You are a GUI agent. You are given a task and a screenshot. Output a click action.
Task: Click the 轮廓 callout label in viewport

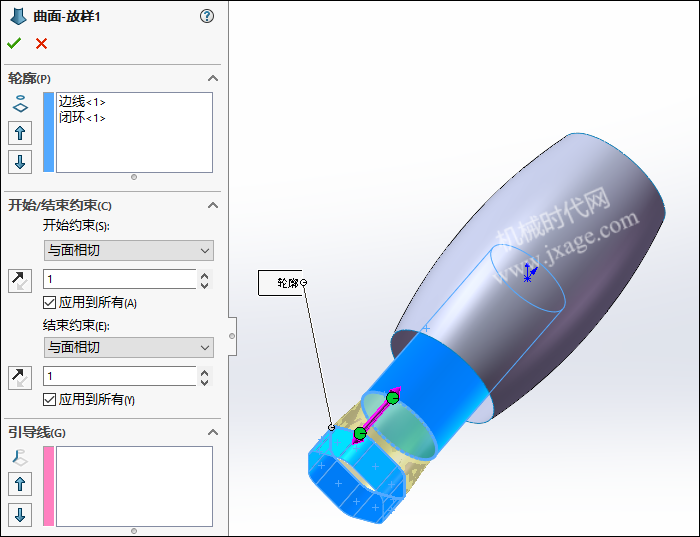pos(283,283)
